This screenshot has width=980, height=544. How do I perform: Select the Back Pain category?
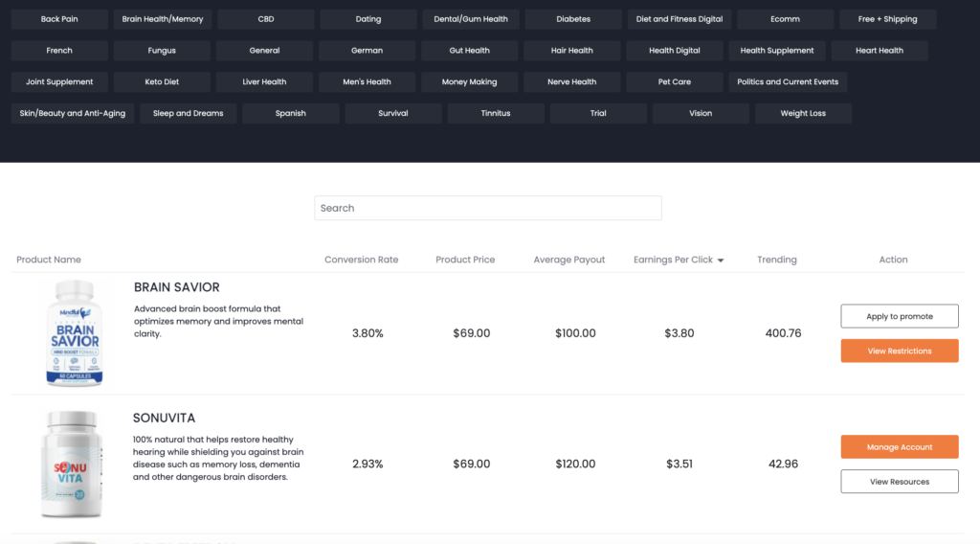click(x=59, y=19)
